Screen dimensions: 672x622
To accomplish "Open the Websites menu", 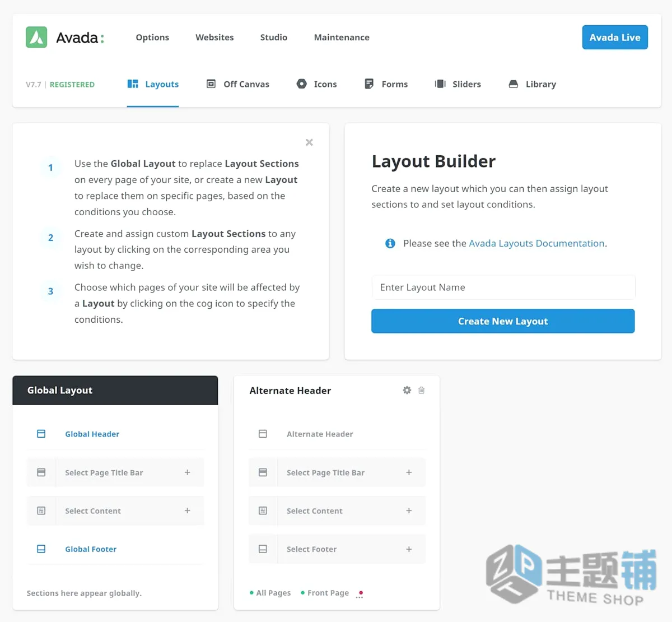I will click(214, 38).
